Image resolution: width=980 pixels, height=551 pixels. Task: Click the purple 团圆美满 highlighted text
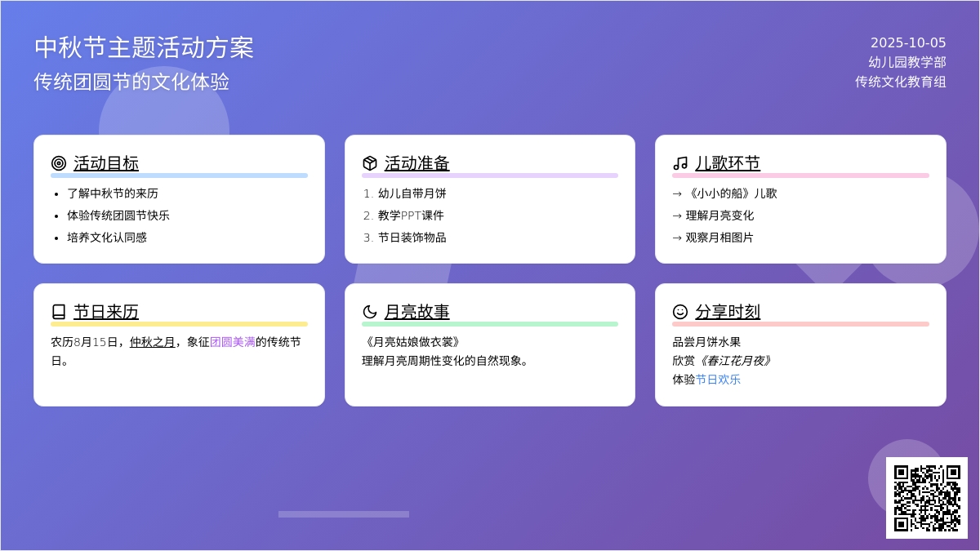pos(233,342)
